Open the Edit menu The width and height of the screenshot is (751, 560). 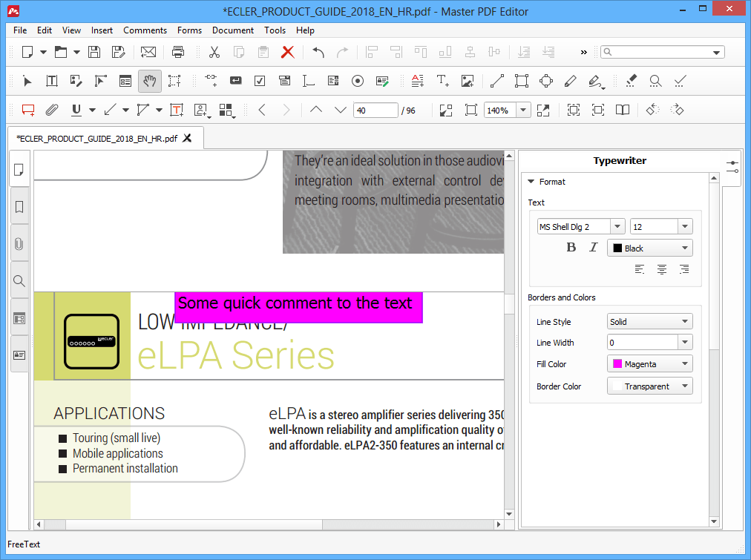44,30
